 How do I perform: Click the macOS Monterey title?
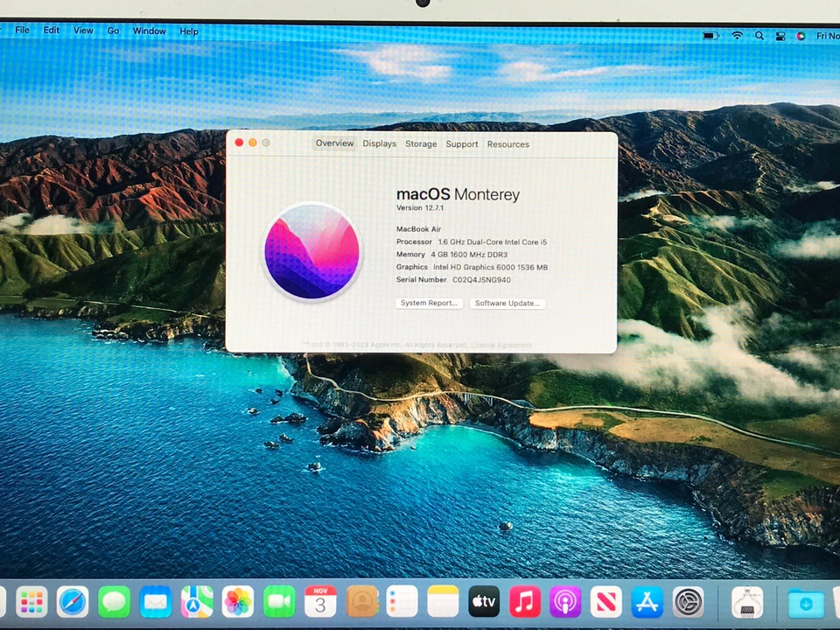[x=458, y=194]
